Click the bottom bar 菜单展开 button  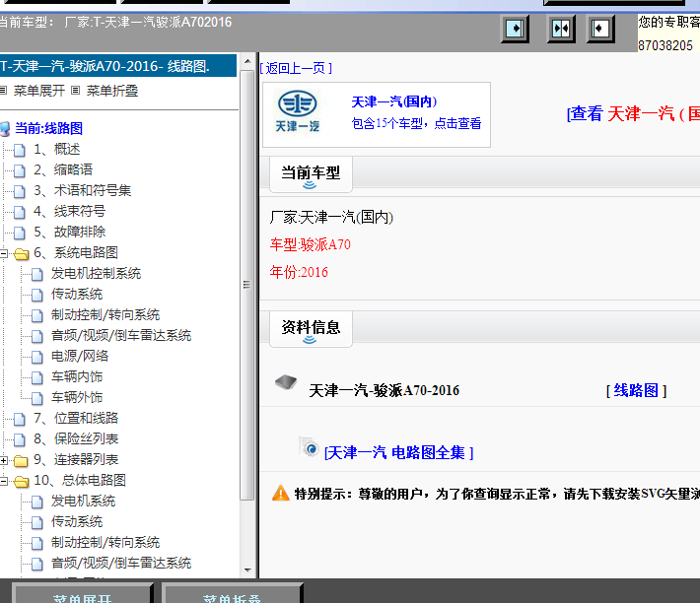coord(82,593)
